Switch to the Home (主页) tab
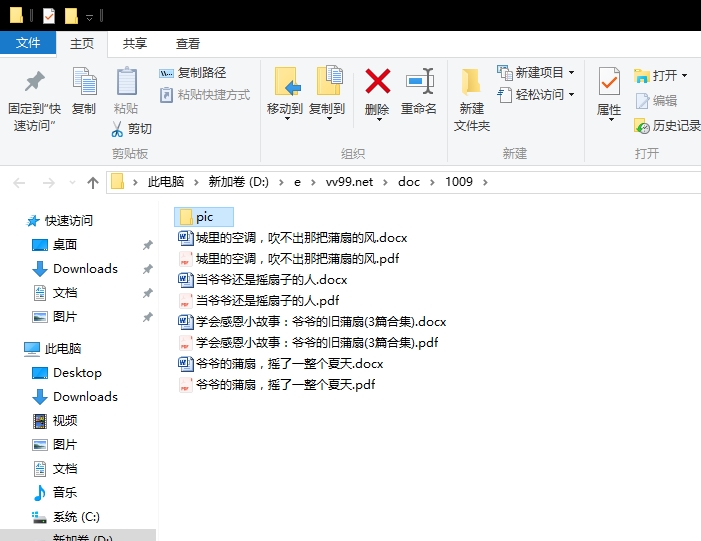 pyautogui.click(x=82, y=43)
